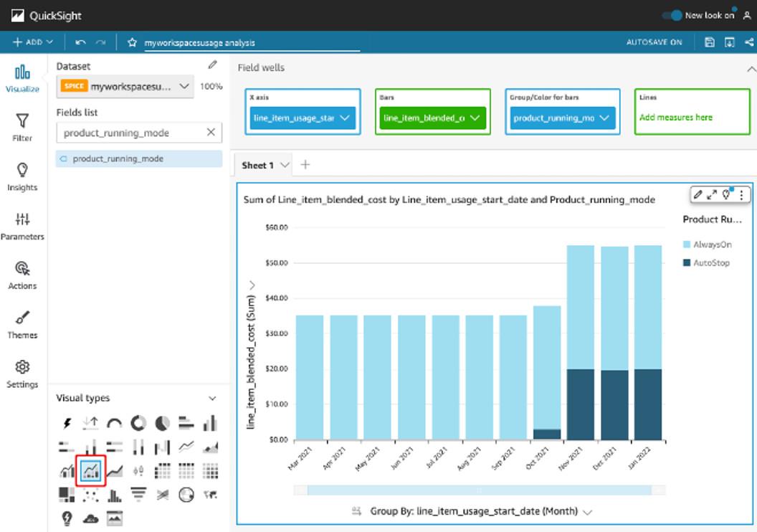Edit the dataset with pencil icon
The width and height of the screenshot is (757, 532).
coord(212,65)
